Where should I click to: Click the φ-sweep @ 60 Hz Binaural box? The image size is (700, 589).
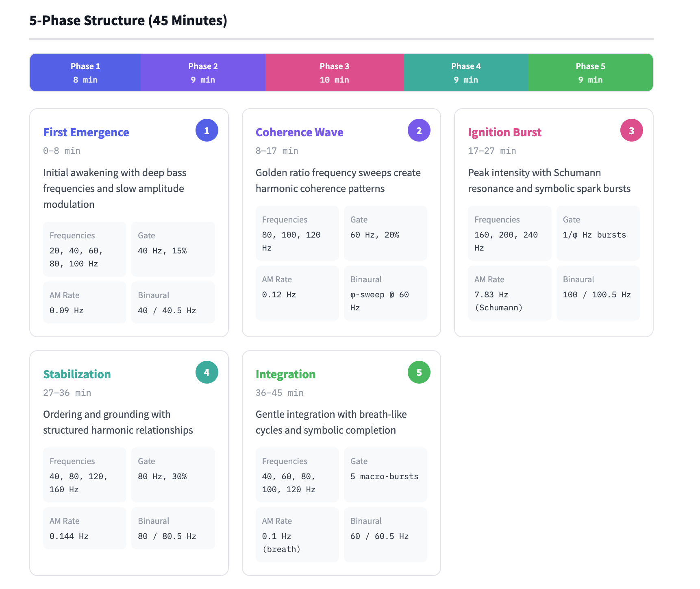pyautogui.click(x=385, y=293)
